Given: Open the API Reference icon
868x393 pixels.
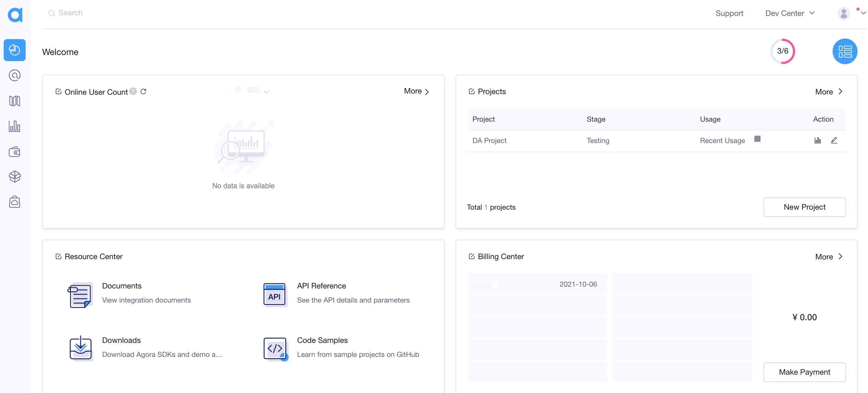Looking at the screenshot, I should [x=275, y=295].
